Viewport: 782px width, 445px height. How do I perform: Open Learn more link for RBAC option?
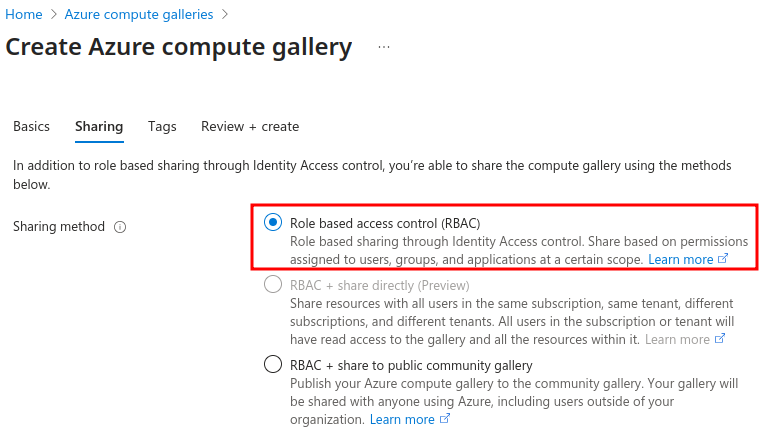[x=680, y=260]
